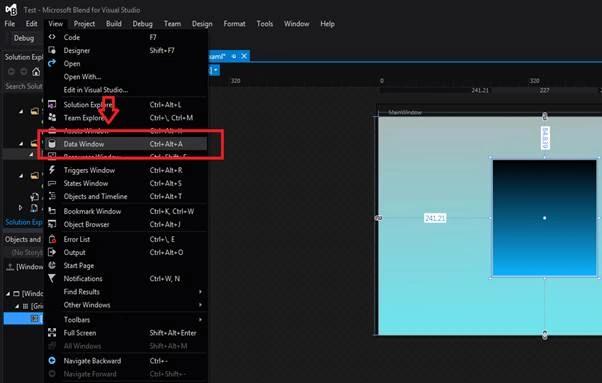The image size is (602, 383).
Task: Click the Object Browser icon
Action: click(52, 224)
